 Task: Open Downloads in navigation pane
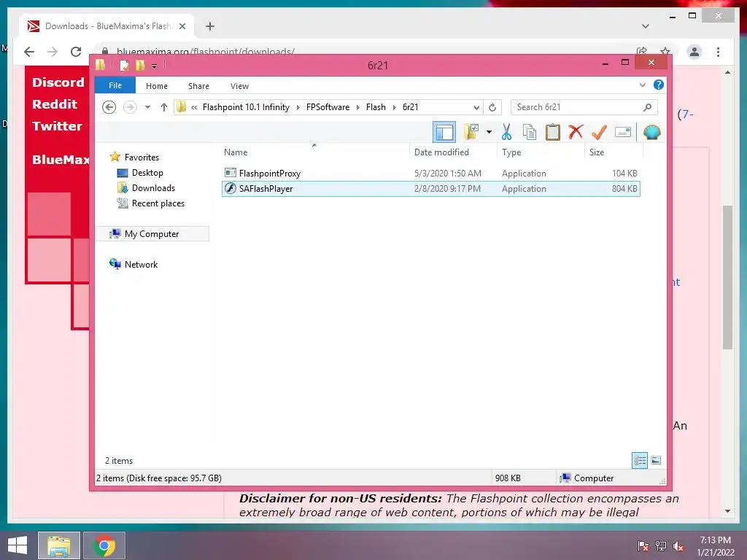pyautogui.click(x=153, y=187)
